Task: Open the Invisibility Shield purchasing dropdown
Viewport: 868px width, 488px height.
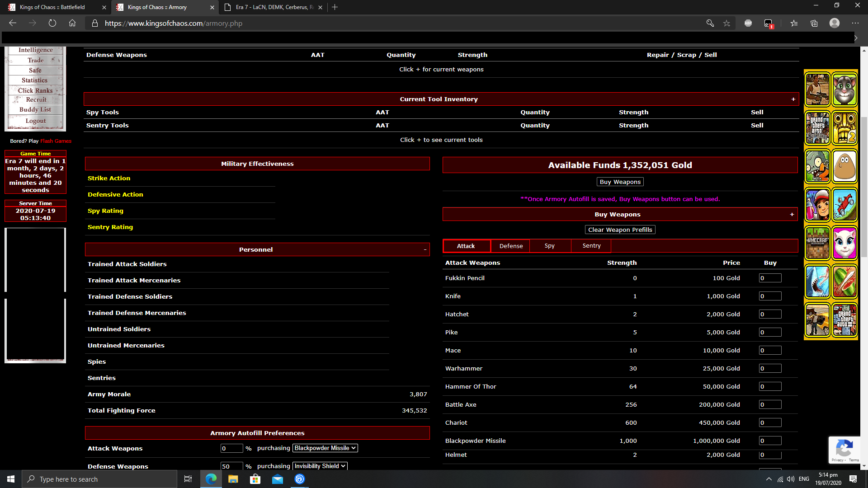Action: point(320,466)
